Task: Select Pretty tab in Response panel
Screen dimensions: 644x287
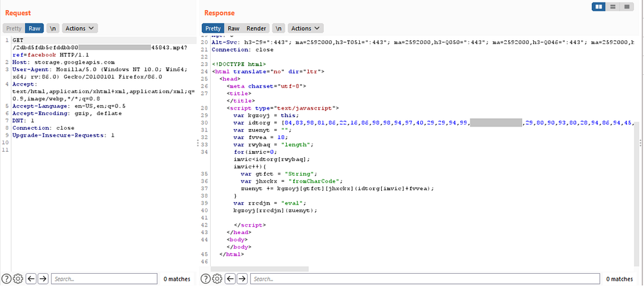Action: pyautogui.click(x=213, y=28)
